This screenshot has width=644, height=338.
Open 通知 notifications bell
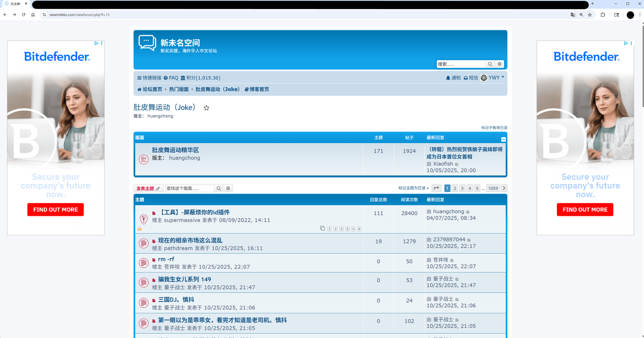click(453, 78)
